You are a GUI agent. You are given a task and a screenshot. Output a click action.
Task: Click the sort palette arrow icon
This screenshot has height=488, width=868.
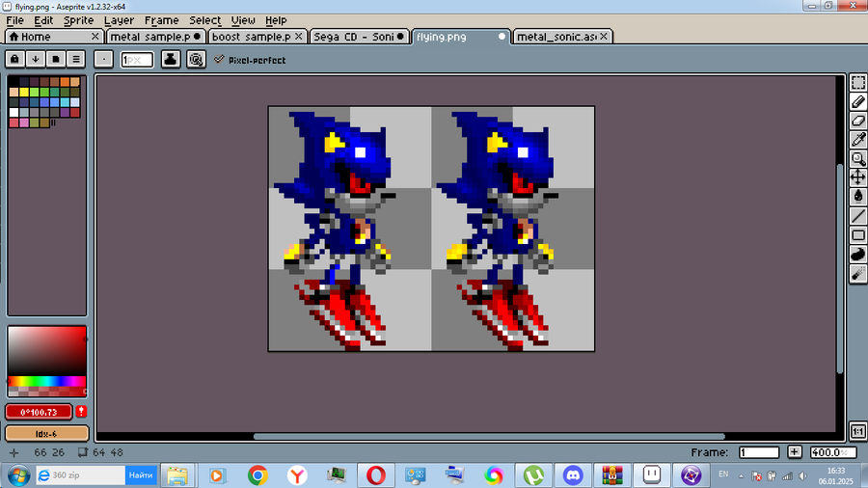(36, 59)
